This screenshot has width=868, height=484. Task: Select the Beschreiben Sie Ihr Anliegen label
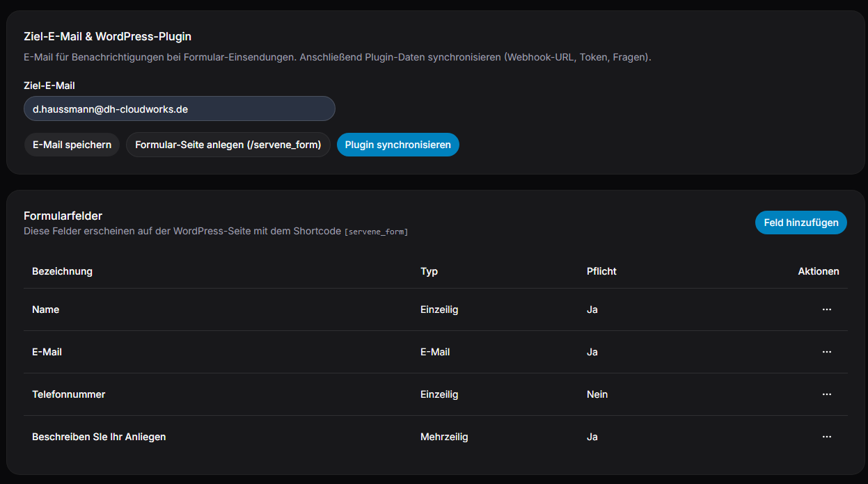[x=99, y=437]
